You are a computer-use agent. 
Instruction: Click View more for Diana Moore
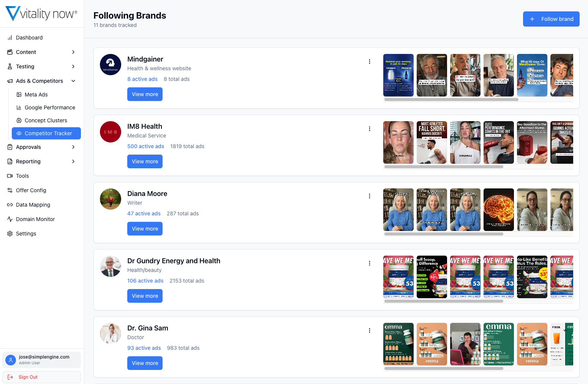click(x=145, y=229)
